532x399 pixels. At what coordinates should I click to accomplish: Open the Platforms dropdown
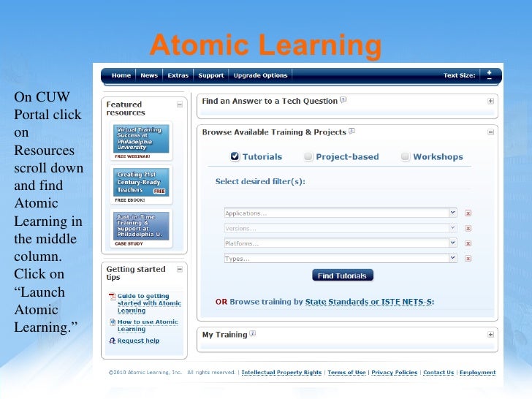coord(341,243)
